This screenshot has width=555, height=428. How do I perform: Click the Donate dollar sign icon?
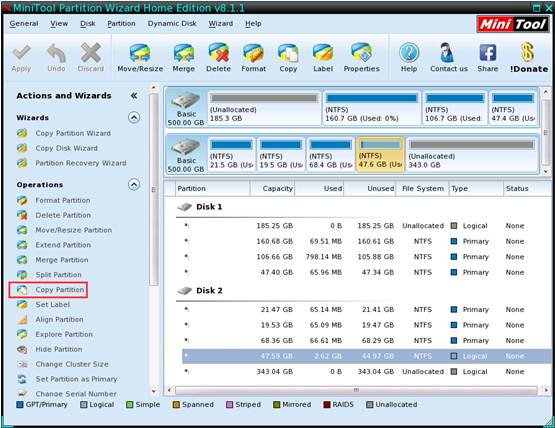[x=528, y=52]
